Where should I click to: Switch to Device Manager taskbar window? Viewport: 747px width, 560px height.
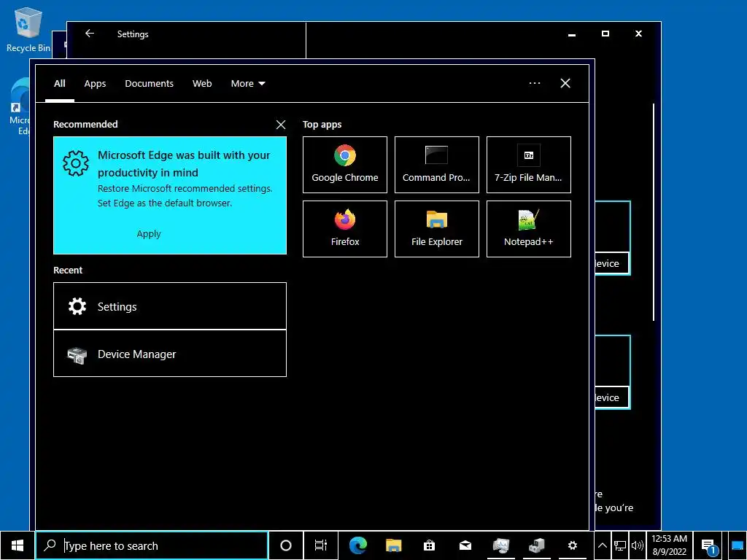tap(536, 545)
